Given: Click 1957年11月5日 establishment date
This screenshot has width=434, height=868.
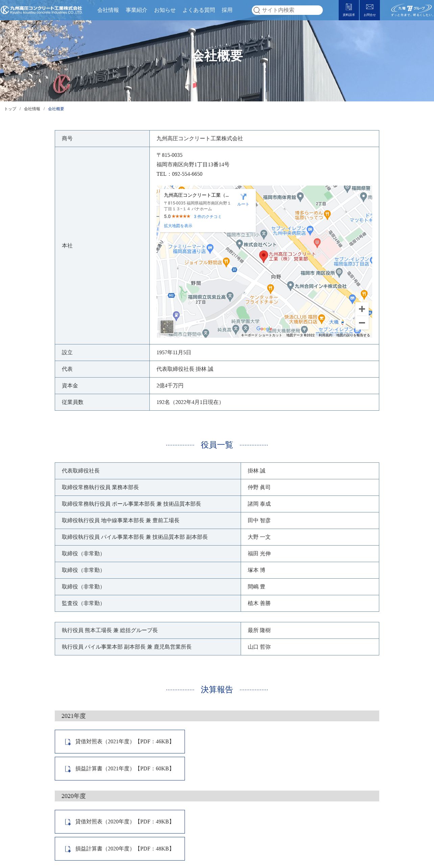Looking at the screenshot, I should pyautogui.click(x=174, y=353).
